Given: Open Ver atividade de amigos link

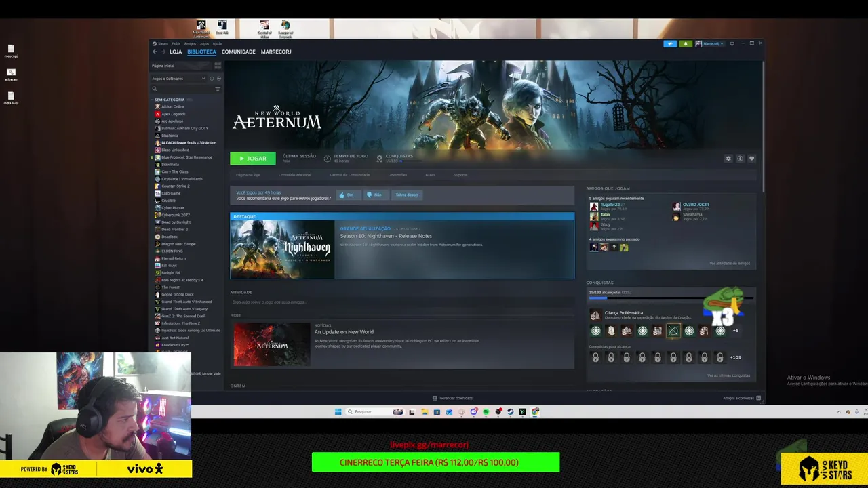Looking at the screenshot, I should pos(730,263).
